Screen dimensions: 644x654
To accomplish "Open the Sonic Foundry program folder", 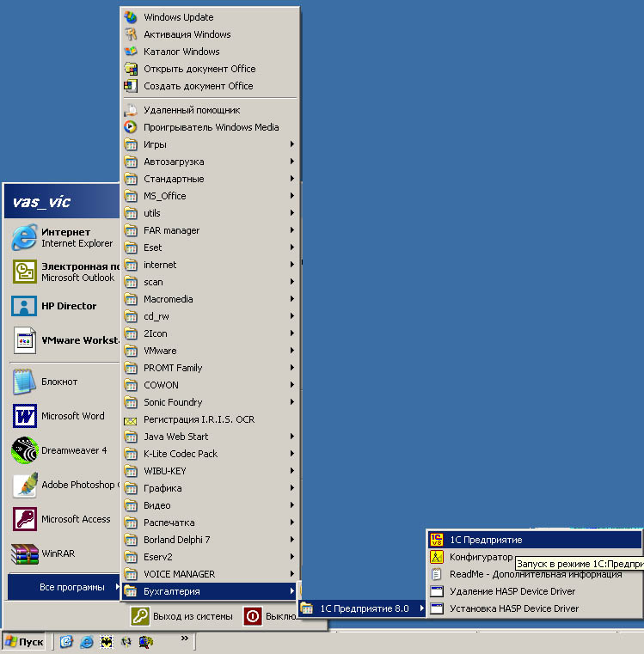I will click(x=210, y=402).
